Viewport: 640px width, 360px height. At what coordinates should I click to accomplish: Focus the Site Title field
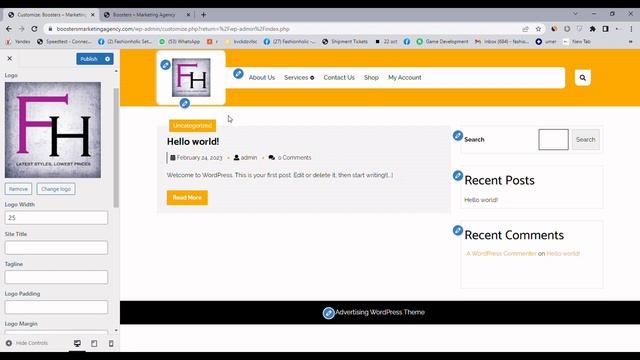[x=56, y=247]
